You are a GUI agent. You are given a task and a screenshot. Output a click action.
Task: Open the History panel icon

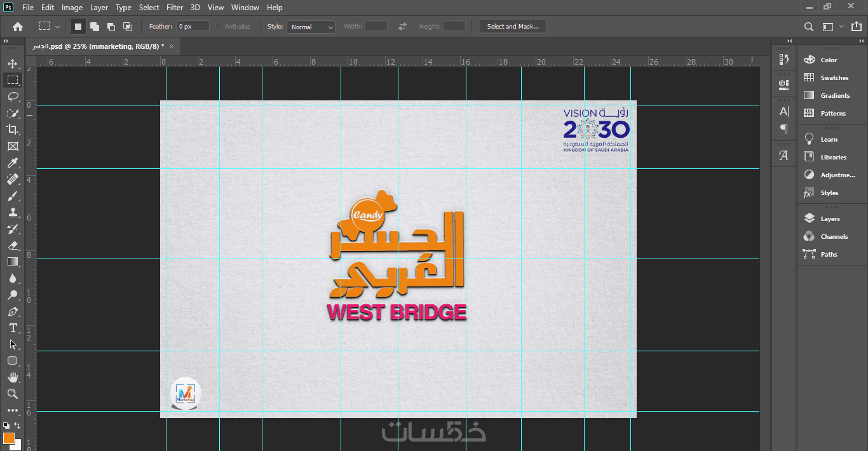[x=784, y=59]
